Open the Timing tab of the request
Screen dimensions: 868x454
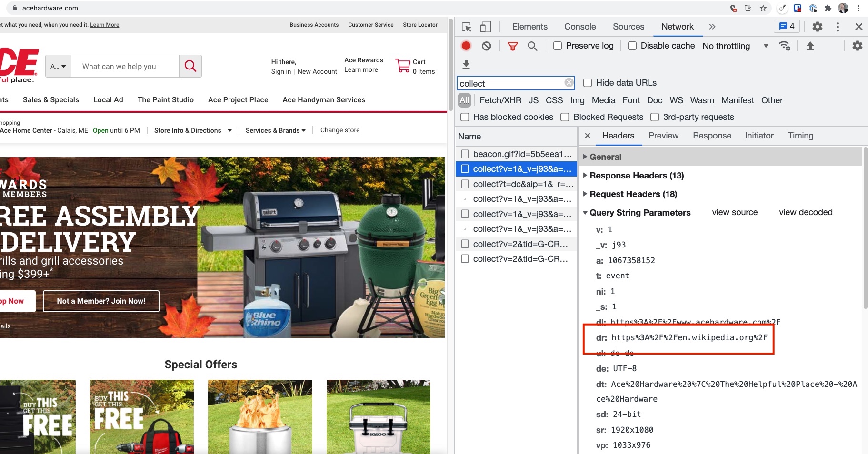point(800,136)
